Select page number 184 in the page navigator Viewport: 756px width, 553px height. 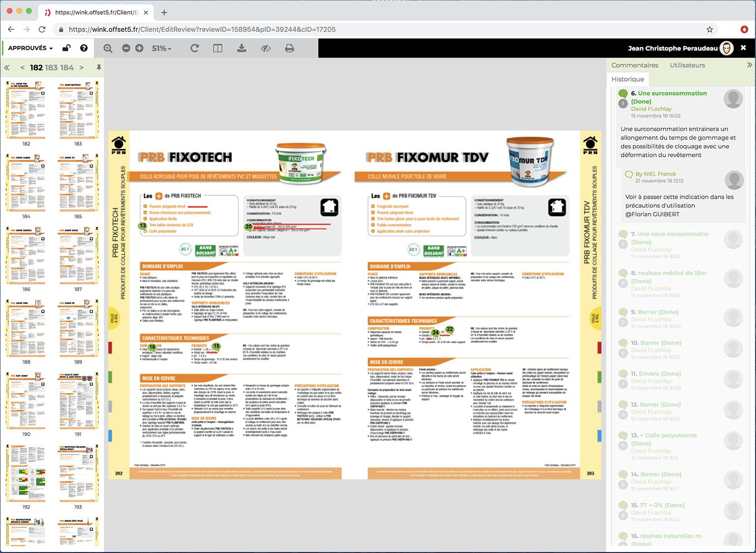click(67, 68)
